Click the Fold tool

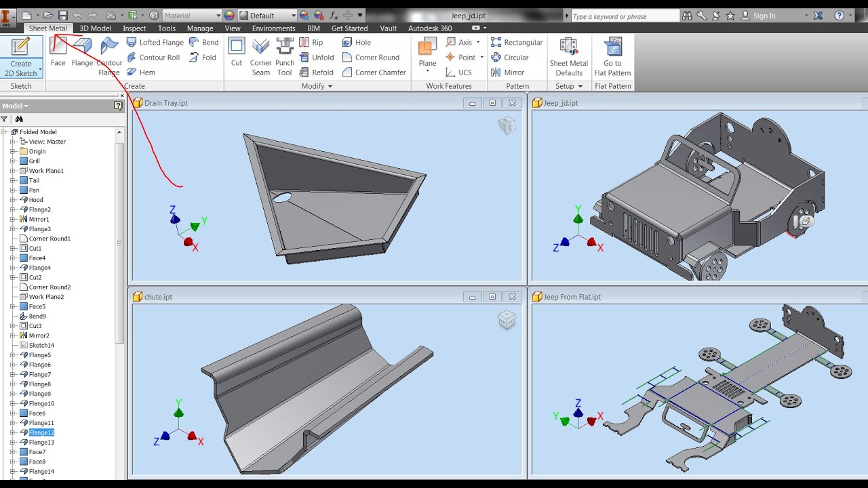pyautogui.click(x=202, y=57)
